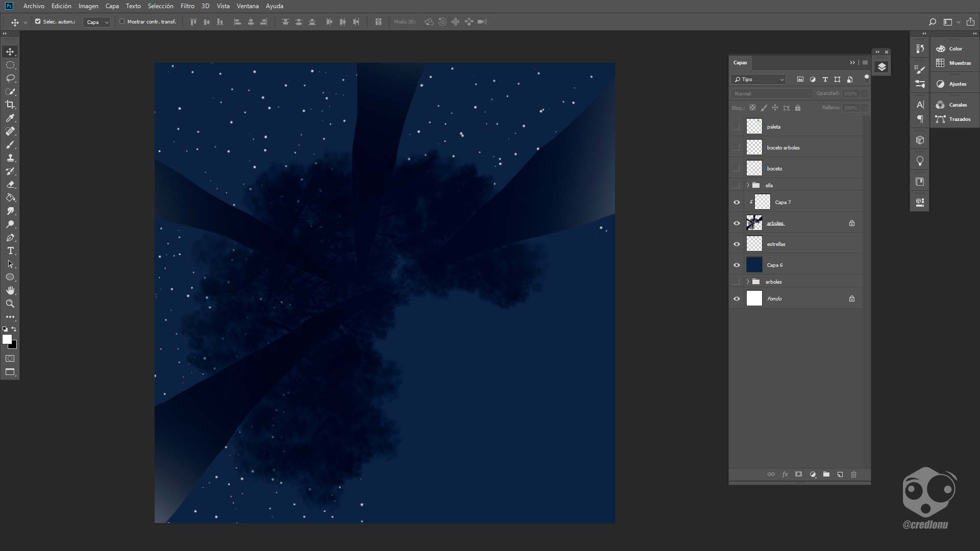This screenshot has height=551, width=980.
Task: Enable Mostrar contr. transf. checkbox
Action: click(x=122, y=21)
